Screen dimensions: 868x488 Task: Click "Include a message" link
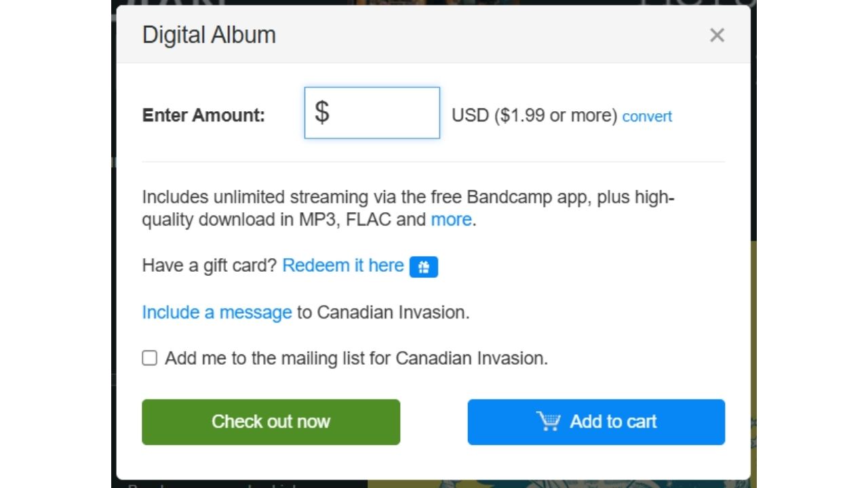tap(217, 312)
